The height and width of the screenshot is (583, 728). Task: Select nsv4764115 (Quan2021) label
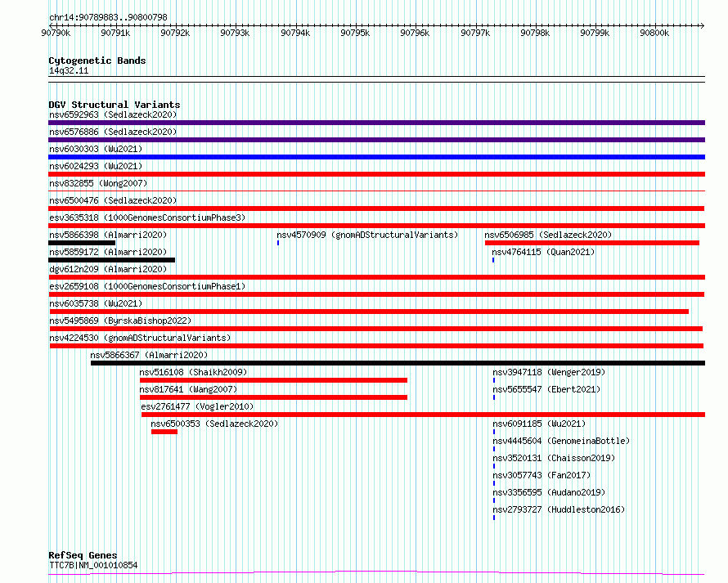[x=543, y=252]
